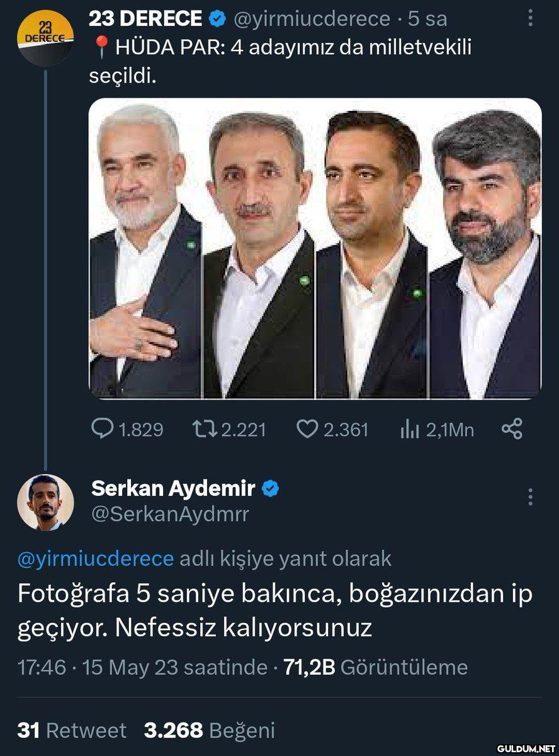This screenshot has width=559, height=756.
Task: Open the @yirmiucderece handle in the tweet header
Action: tap(312, 20)
